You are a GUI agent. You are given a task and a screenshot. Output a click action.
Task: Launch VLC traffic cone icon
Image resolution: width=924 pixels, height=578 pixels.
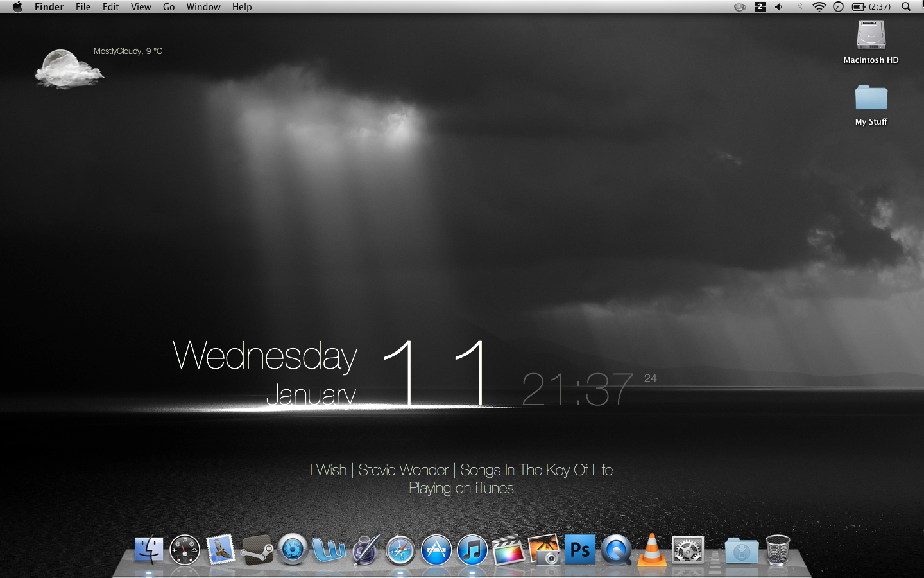click(652, 550)
